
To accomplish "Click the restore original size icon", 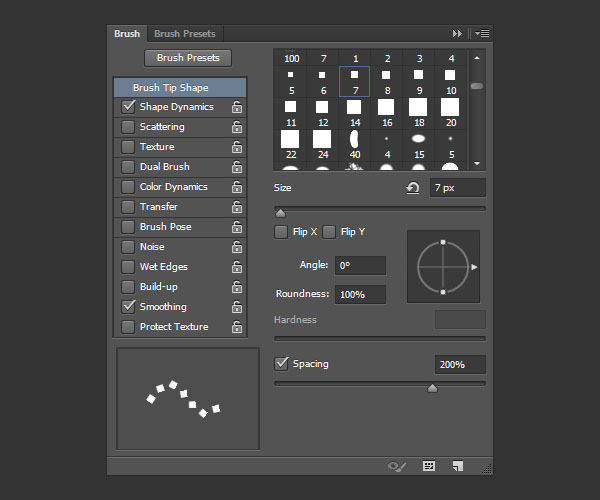I will [x=413, y=188].
